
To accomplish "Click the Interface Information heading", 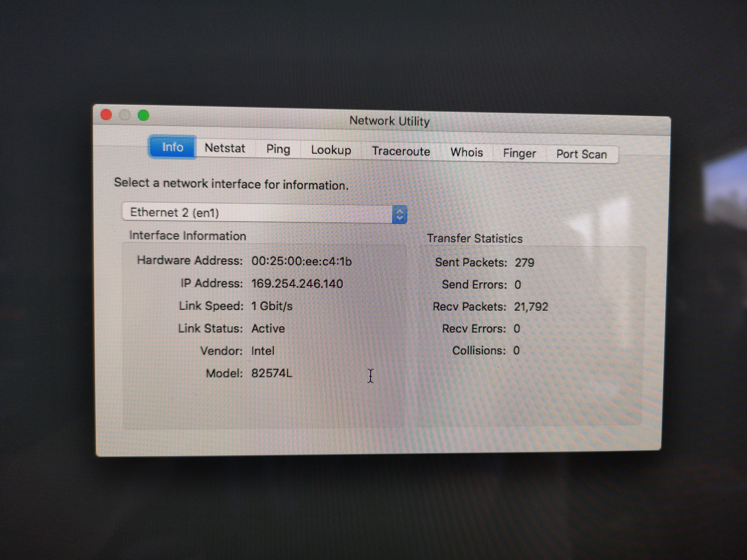I will (188, 236).
